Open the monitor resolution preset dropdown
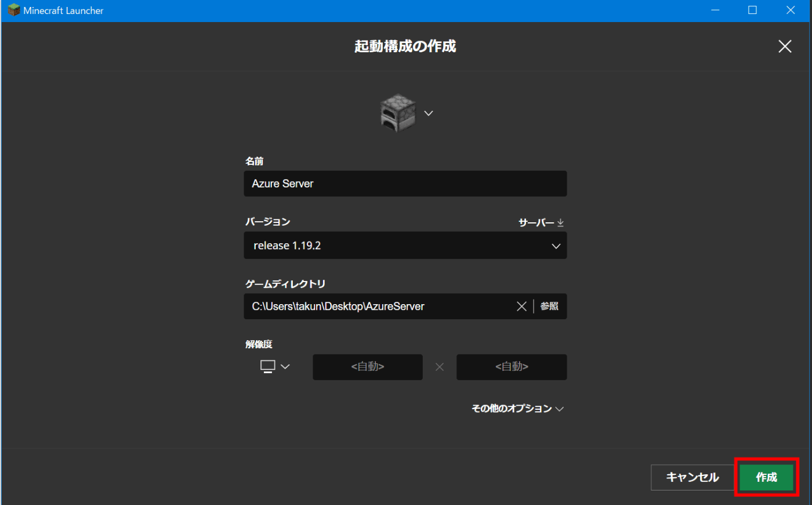812x505 pixels. [x=275, y=366]
